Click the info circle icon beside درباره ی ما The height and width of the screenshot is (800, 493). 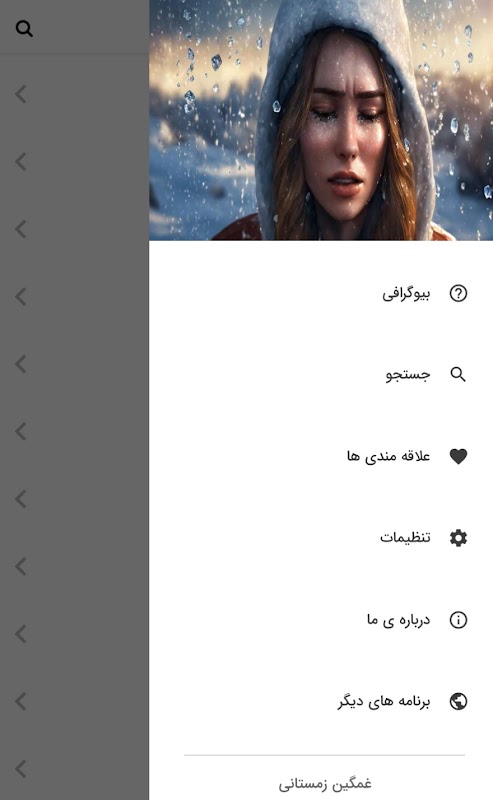tap(458, 619)
